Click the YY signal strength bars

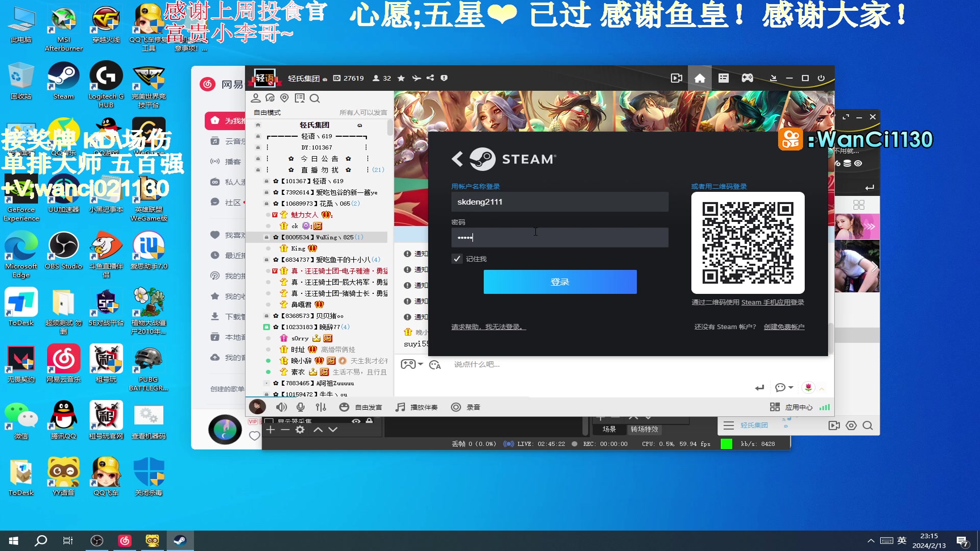824,407
